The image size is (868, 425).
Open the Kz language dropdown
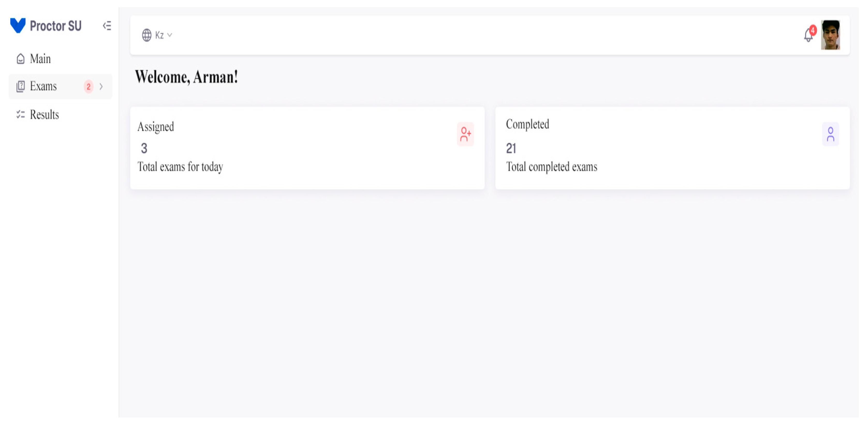pyautogui.click(x=159, y=35)
